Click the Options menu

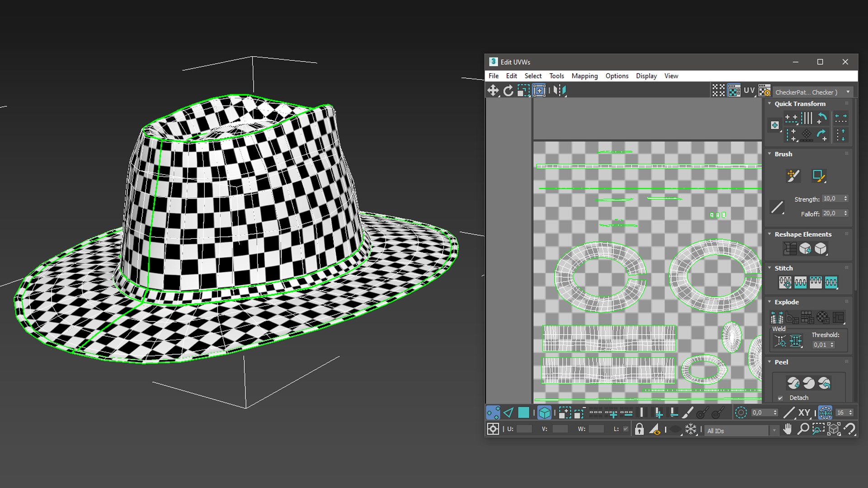click(617, 76)
